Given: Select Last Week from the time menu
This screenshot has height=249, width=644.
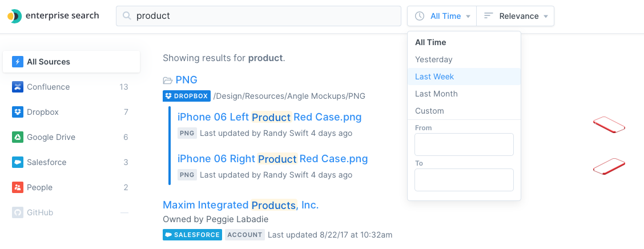Looking at the screenshot, I should pyautogui.click(x=434, y=77).
